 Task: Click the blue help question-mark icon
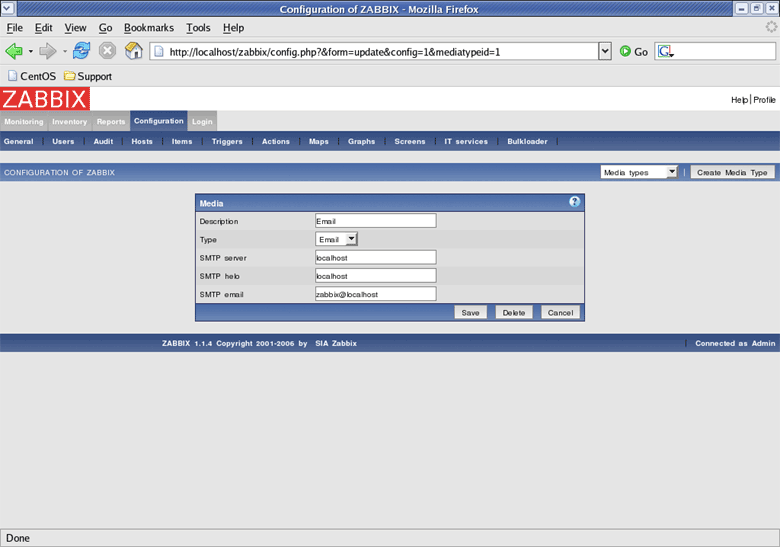click(x=575, y=202)
